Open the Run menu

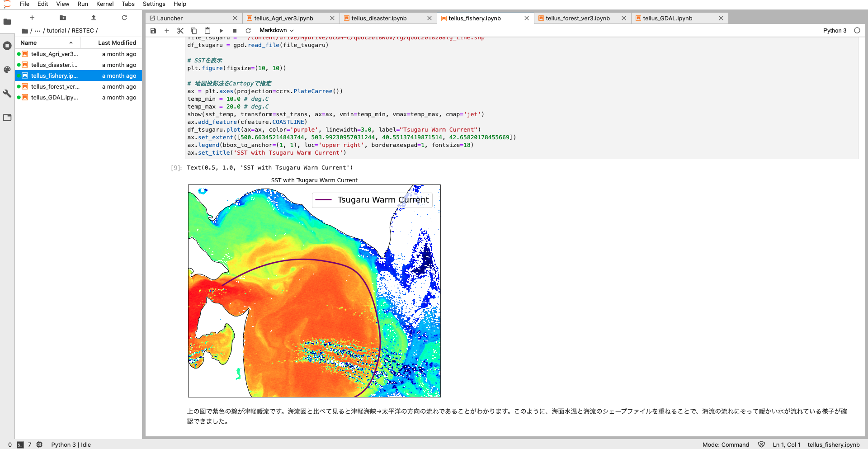coord(83,4)
